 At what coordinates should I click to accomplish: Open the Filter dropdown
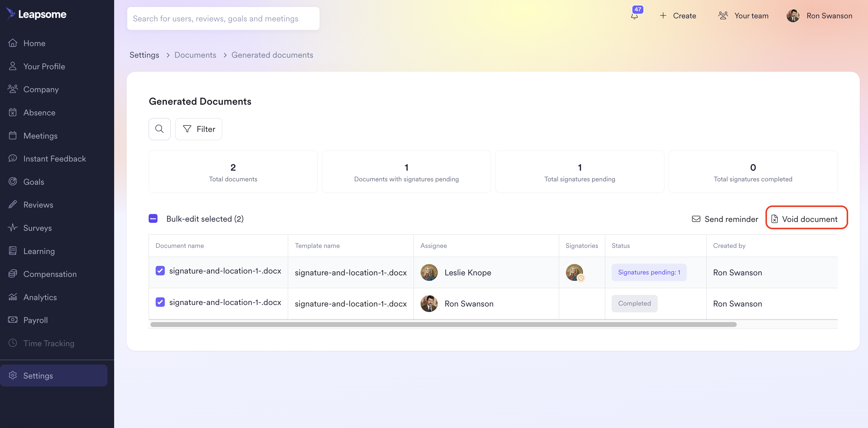coord(198,129)
